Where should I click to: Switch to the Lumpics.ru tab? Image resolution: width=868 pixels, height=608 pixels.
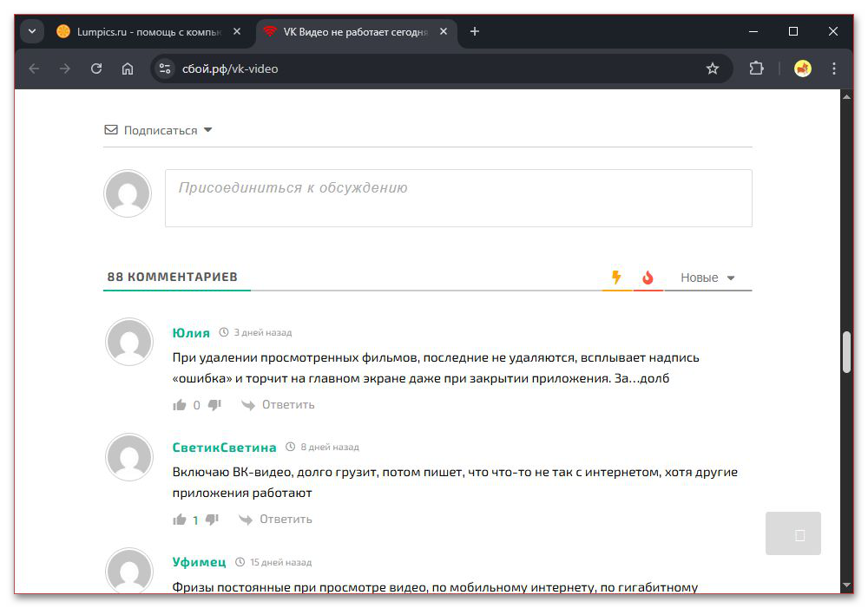point(148,32)
